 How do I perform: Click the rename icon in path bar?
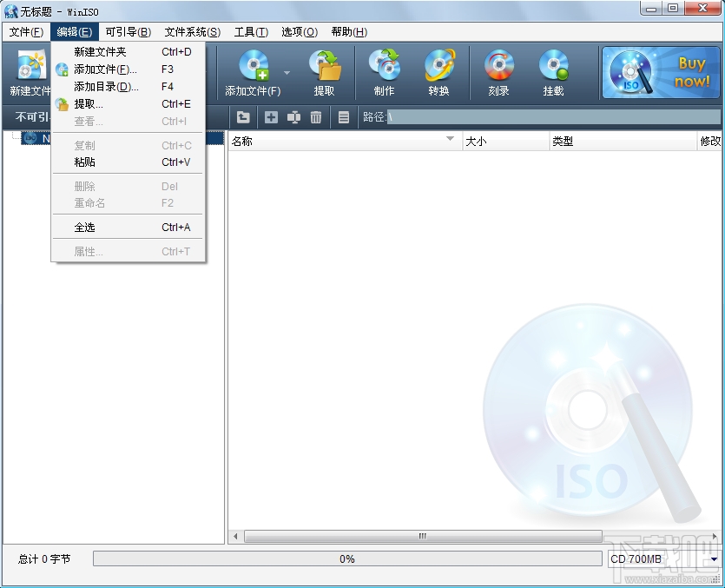[x=293, y=117]
